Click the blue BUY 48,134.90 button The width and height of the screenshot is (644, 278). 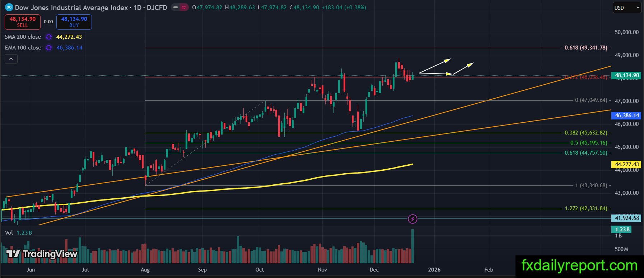tap(74, 22)
